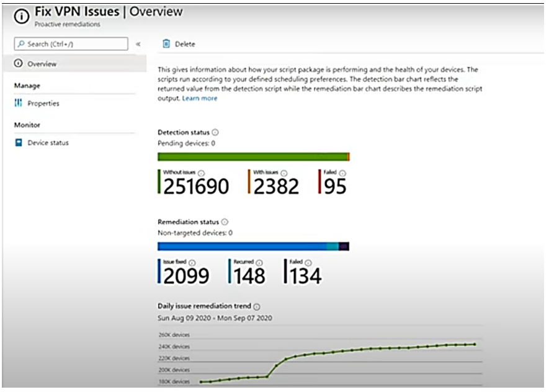
Task: Click info icon next to Recurred
Action: (259, 262)
